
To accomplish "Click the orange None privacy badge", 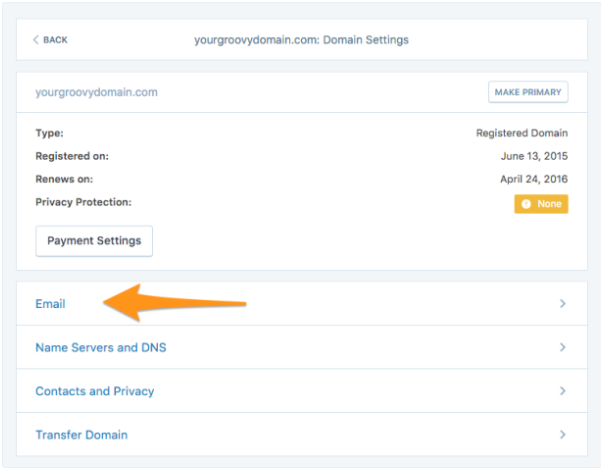I will tap(541, 204).
